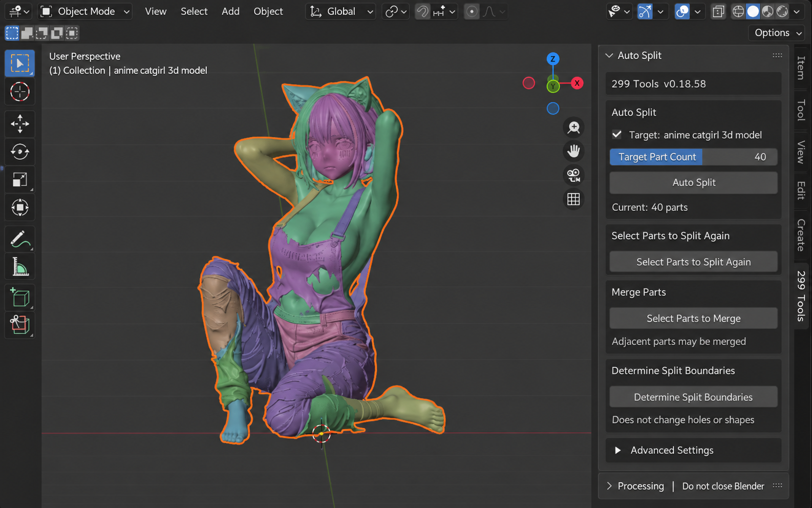Set selection mode to invert

point(57,33)
